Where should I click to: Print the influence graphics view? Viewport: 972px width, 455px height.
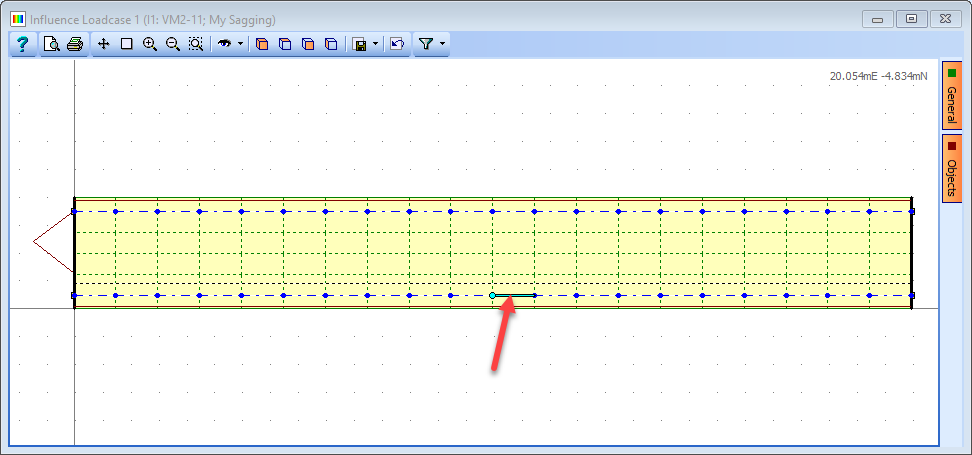click(75, 45)
